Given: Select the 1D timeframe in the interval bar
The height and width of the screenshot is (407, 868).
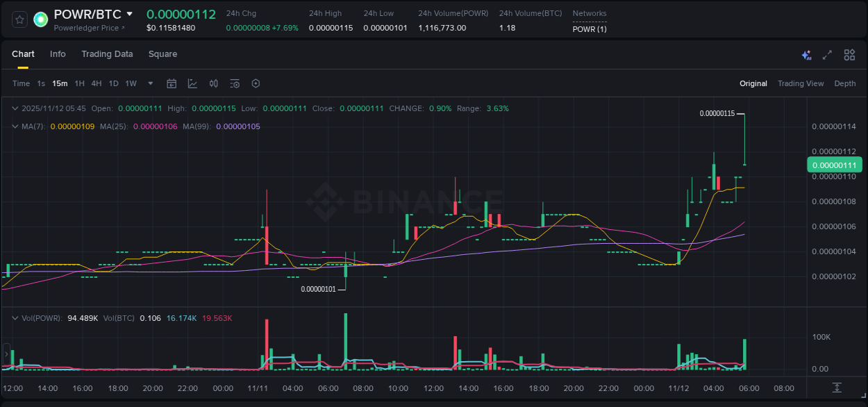Looking at the screenshot, I should coord(113,83).
